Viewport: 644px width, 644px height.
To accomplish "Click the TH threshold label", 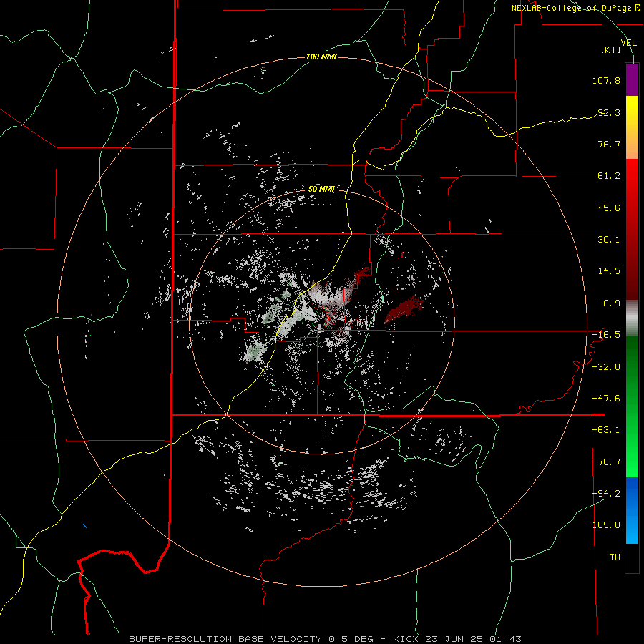I will pyautogui.click(x=615, y=557).
